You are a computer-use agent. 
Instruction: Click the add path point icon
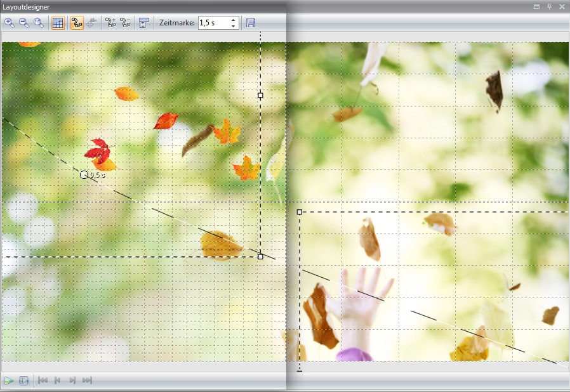[110, 23]
